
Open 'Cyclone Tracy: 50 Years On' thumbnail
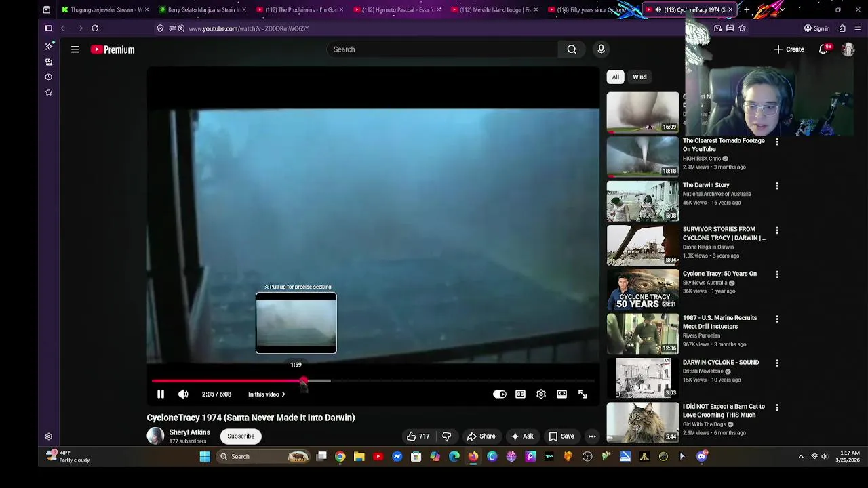point(643,290)
